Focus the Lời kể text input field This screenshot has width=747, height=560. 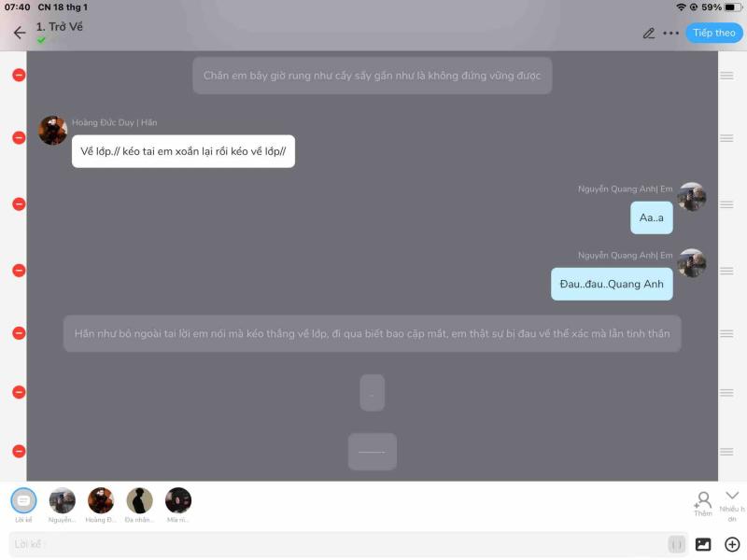click(x=348, y=544)
